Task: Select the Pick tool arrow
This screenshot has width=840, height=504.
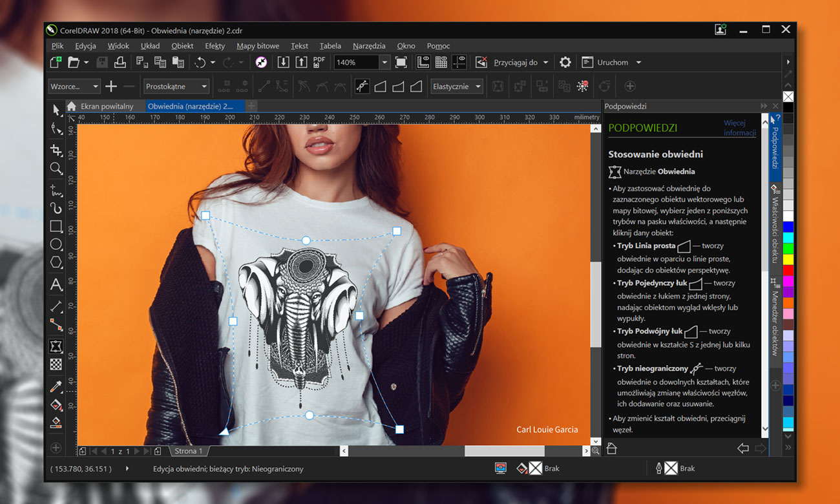Action: coord(57,110)
